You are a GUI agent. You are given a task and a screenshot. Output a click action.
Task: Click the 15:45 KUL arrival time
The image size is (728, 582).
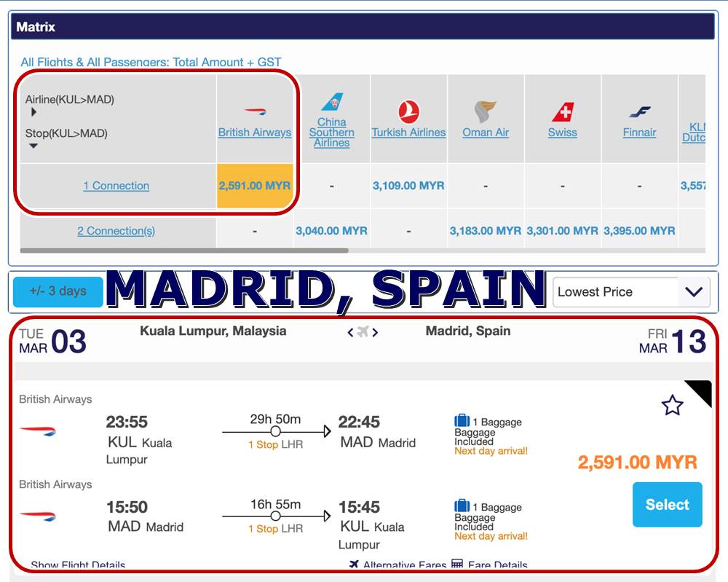pyautogui.click(x=359, y=507)
